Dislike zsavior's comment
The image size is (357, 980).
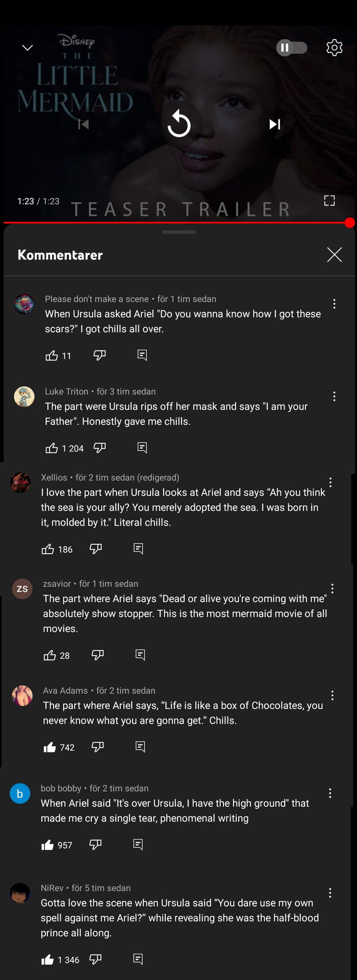click(97, 655)
